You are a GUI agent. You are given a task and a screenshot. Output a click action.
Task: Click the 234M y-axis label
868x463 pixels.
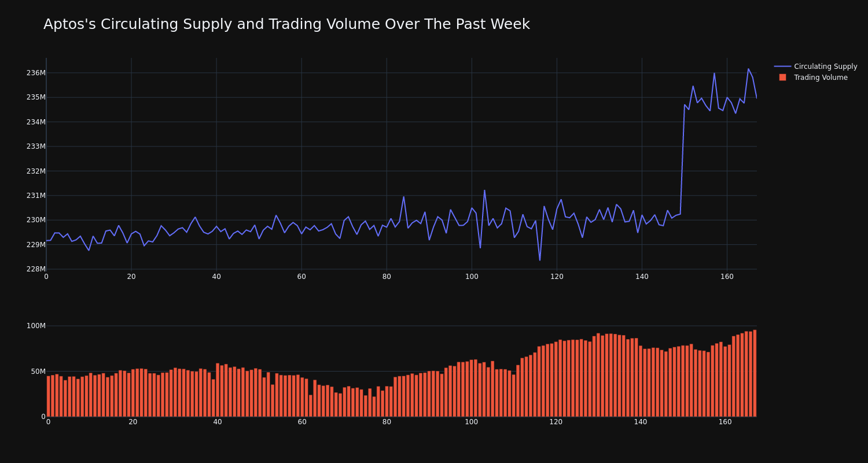point(36,122)
